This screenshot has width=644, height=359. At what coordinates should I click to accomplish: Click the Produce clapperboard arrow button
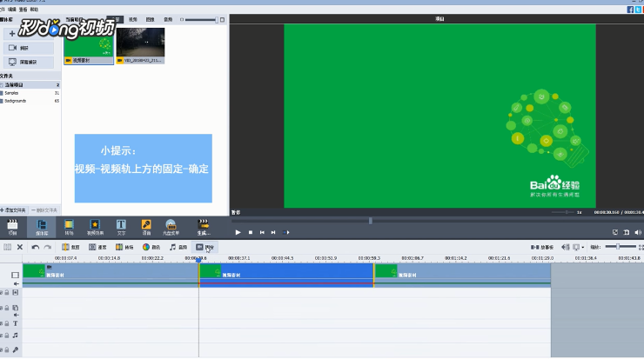[204, 227]
